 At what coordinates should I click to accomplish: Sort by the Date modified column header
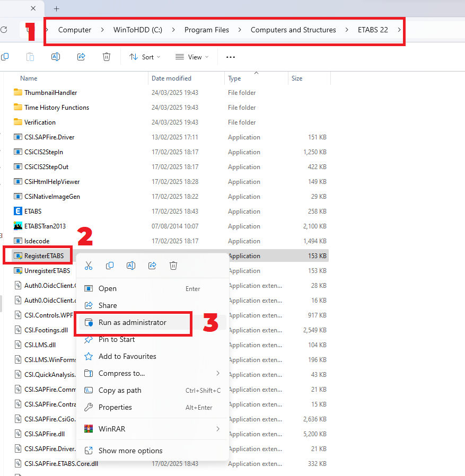pyautogui.click(x=171, y=78)
